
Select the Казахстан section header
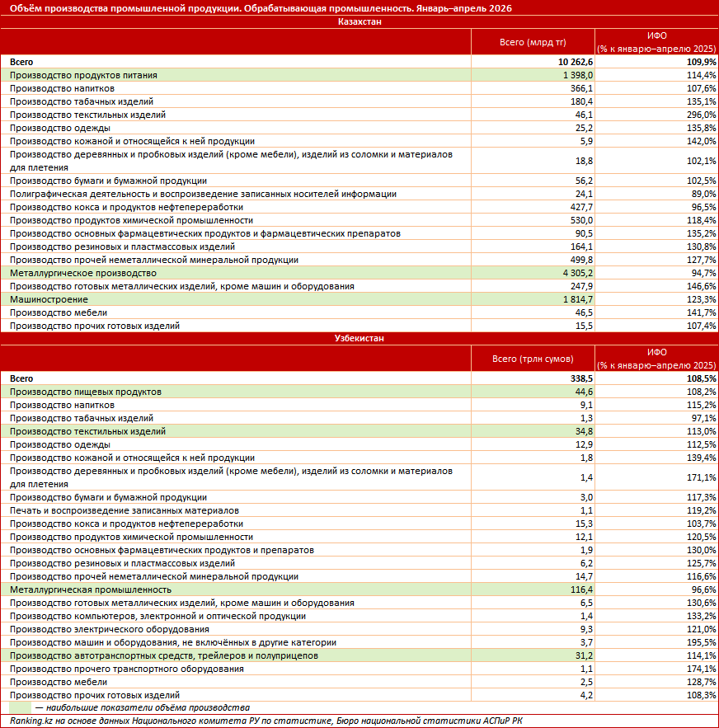[x=359, y=21]
